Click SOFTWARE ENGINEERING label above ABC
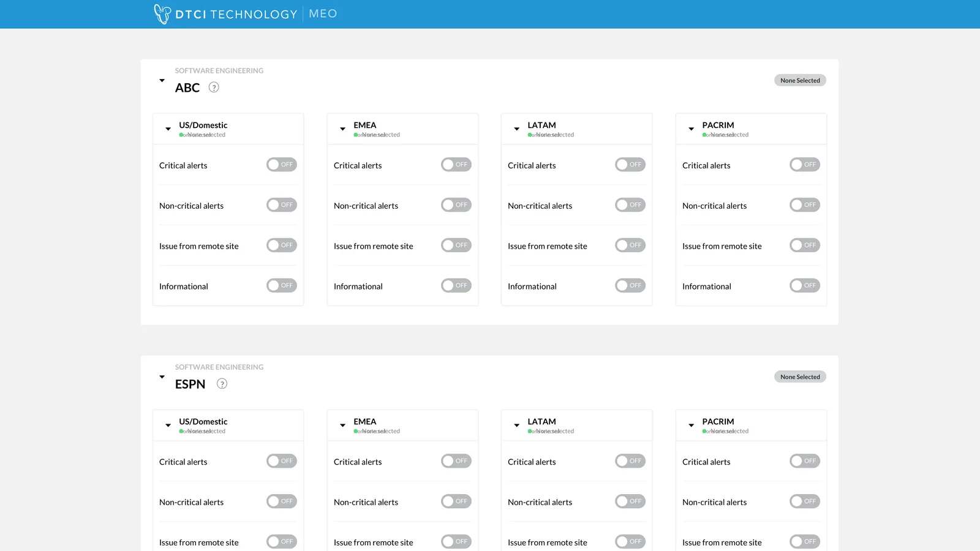Viewport: 980px width, 551px height. tap(219, 70)
